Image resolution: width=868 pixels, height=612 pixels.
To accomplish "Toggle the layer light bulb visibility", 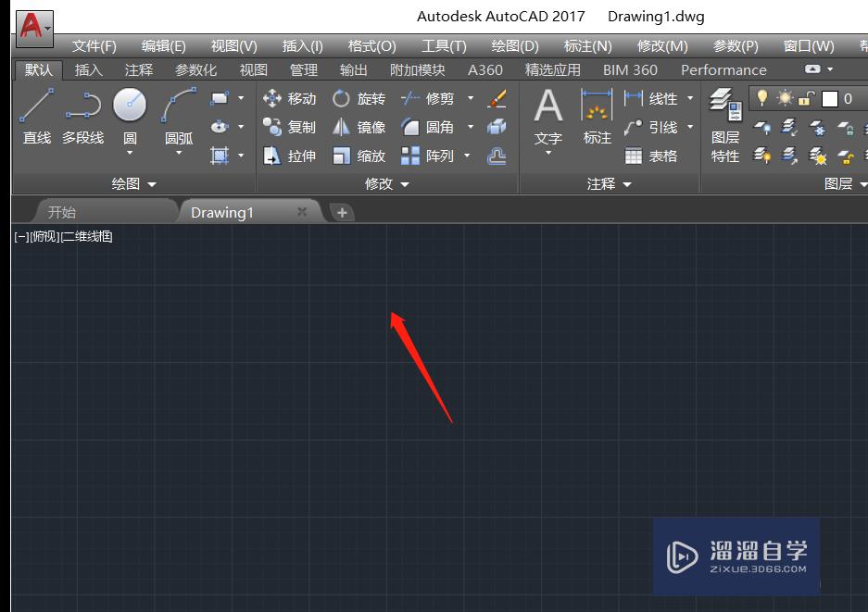I will [x=761, y=98].
